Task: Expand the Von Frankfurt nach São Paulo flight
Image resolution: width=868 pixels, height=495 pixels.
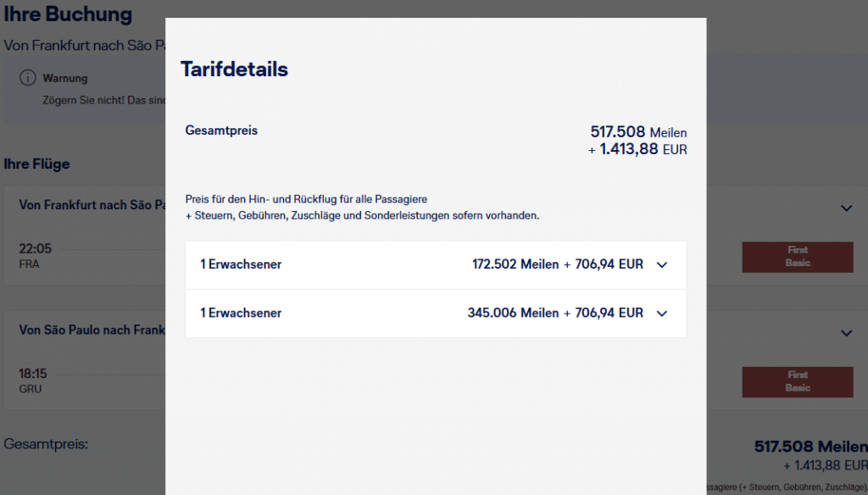Action: click(x=845, y=208)
